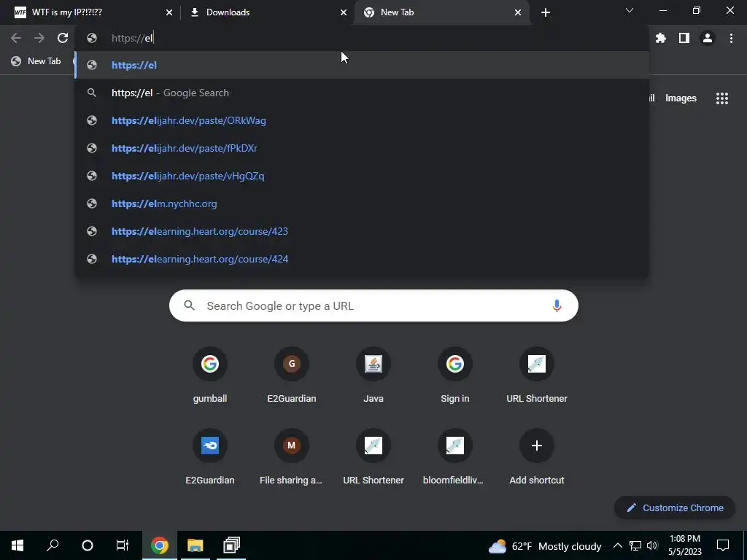Switch to the Downloads tab
This screenshot has height=560, width=747.
coord(267,12)
